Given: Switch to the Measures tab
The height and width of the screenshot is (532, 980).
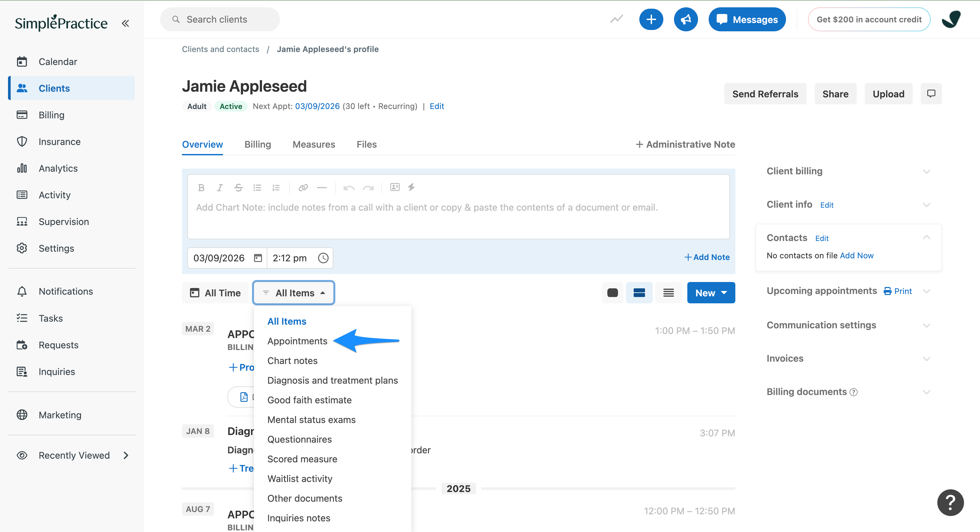Looking at the screenshot, I should [x=313, y=144].
